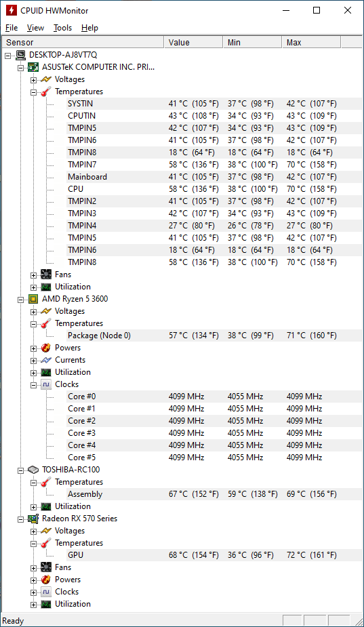Select the TMPIN4 temperature row
Viewport: 364px width, 627px height.
point(214,226)
